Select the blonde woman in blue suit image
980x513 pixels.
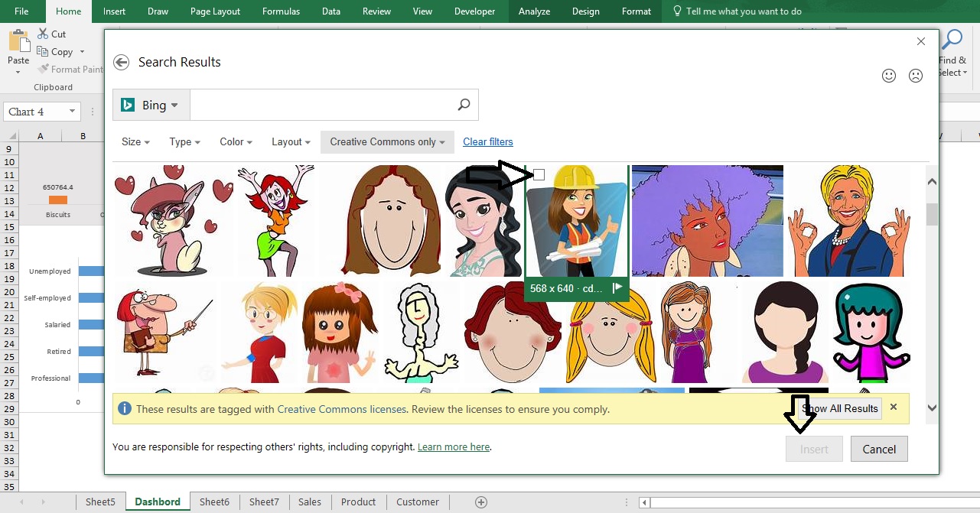point(848,221)
